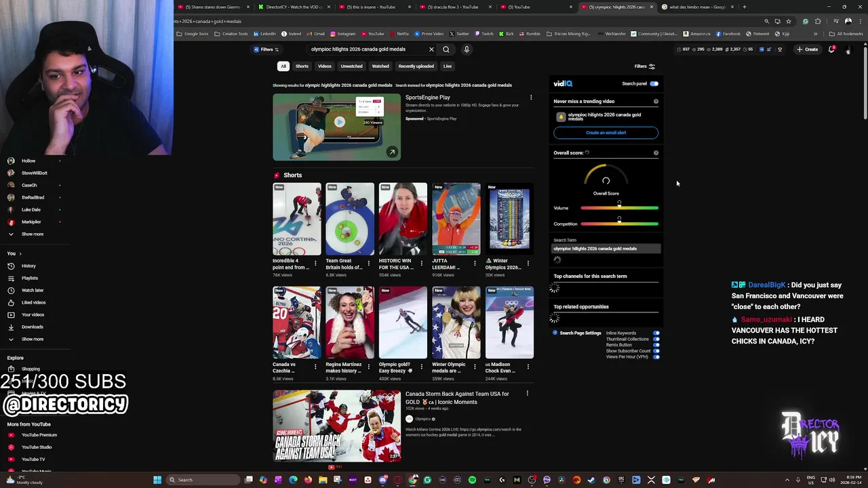This screenshot has width=868, height=488.
Task: Clear the YouTube search box text
Action: tap(431, 49)
